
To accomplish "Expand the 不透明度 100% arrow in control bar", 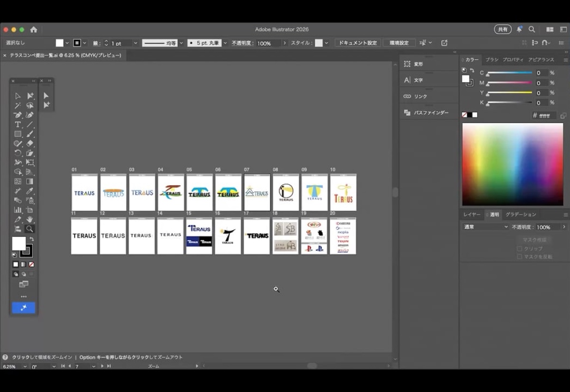I will coord(285,43).
